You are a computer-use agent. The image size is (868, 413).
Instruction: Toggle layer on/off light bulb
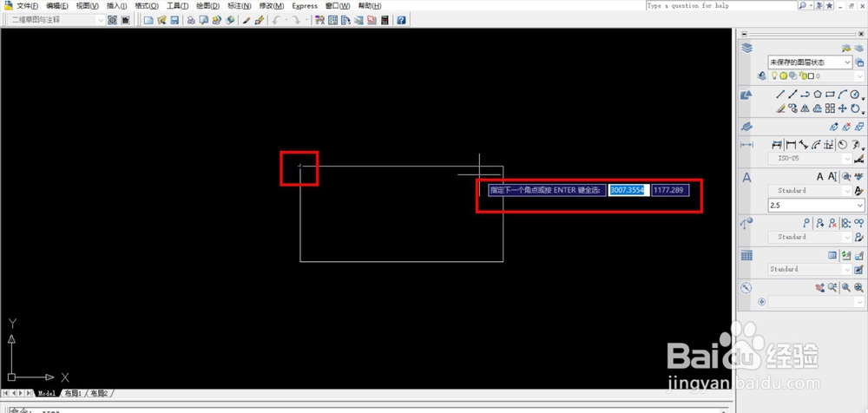(774, 75)
